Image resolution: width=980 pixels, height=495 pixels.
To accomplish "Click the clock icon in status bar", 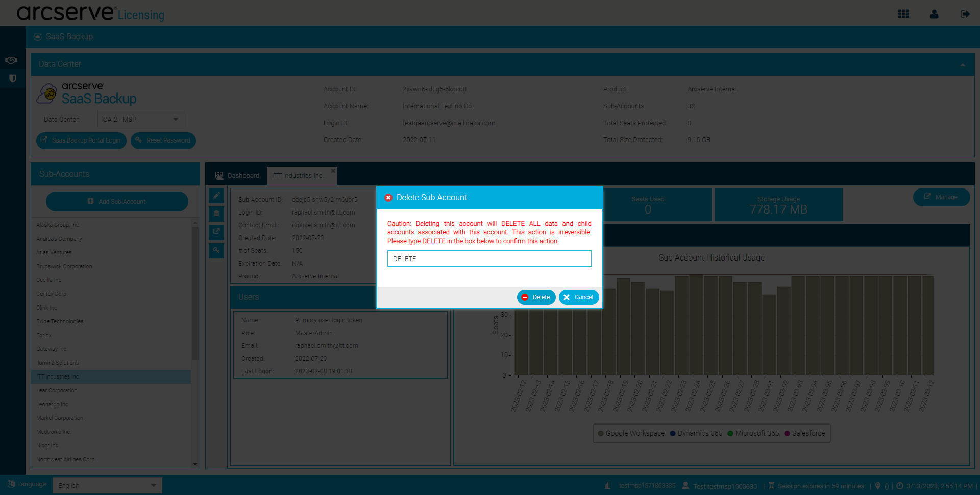I will point(900,486).
